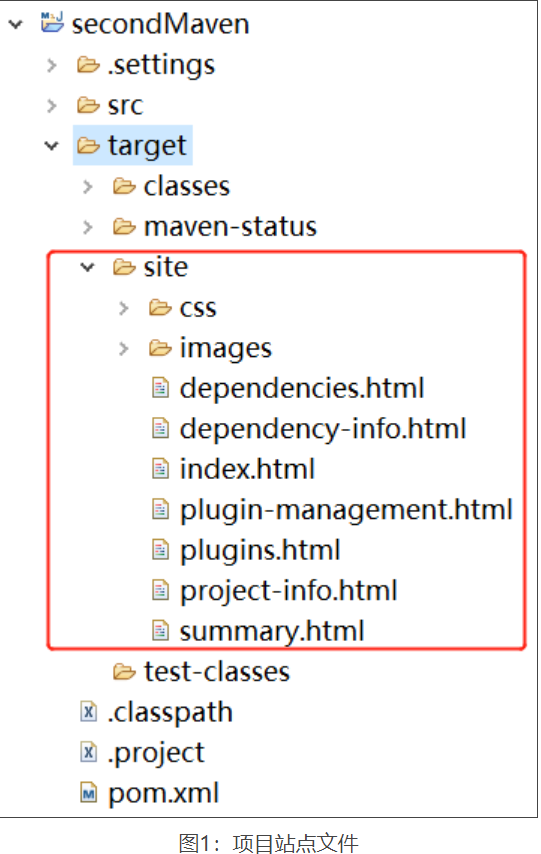
Task: Select project-info.html file entry
Action: click(288, 591)
